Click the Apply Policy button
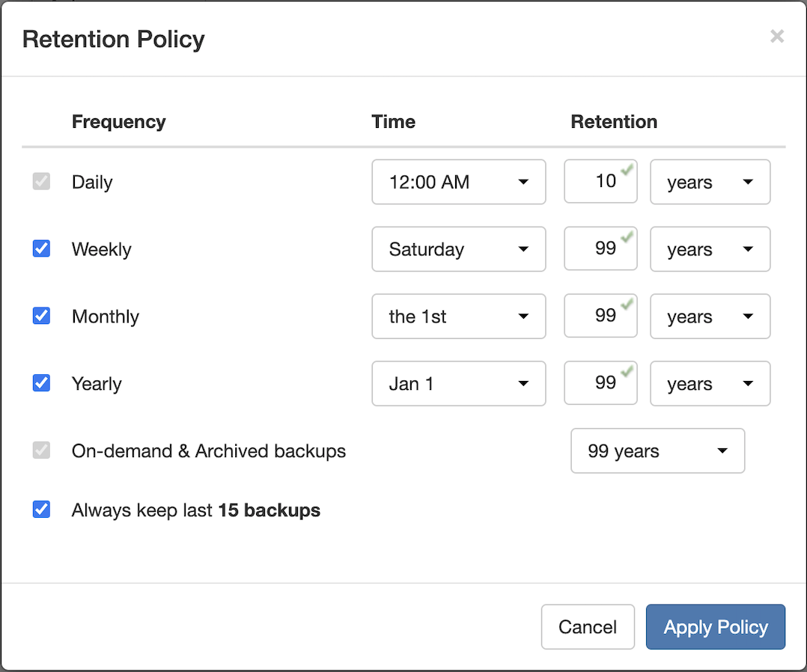The image size is (807, 672). click(x=715, y=627)
